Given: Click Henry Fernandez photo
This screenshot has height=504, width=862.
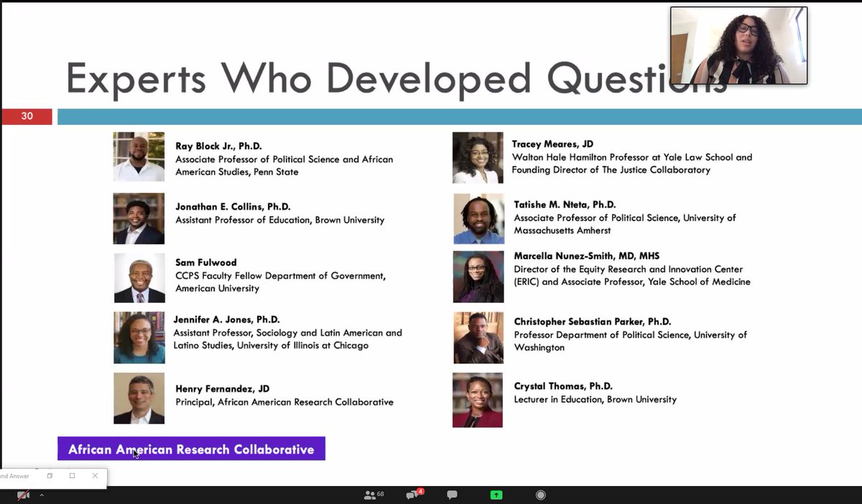Looking at the screenshot, I should 139,398.
